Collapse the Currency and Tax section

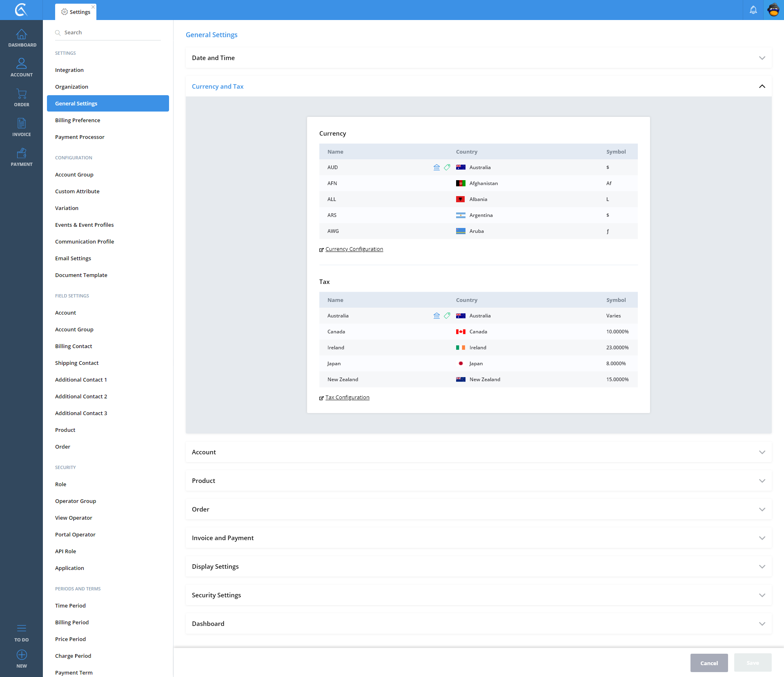tap(762, 87)
